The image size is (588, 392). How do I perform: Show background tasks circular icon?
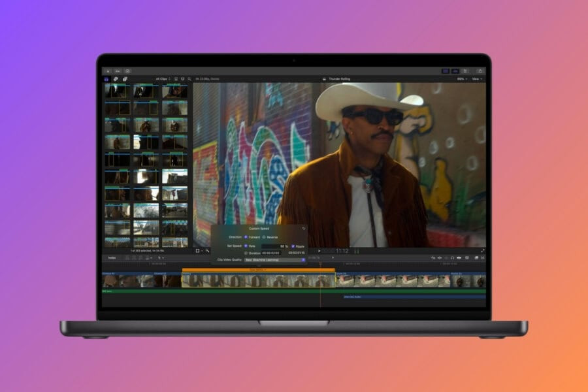tap(127, 71)
